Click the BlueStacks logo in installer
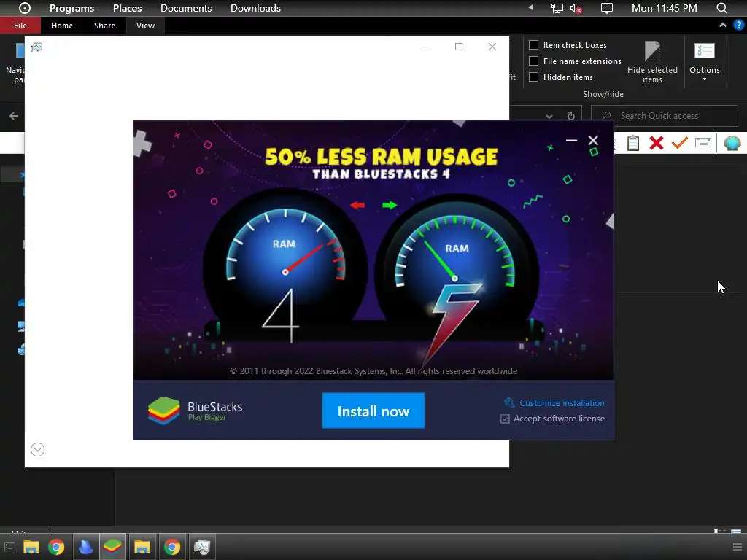Screen dimensions: 747x560 164,411
